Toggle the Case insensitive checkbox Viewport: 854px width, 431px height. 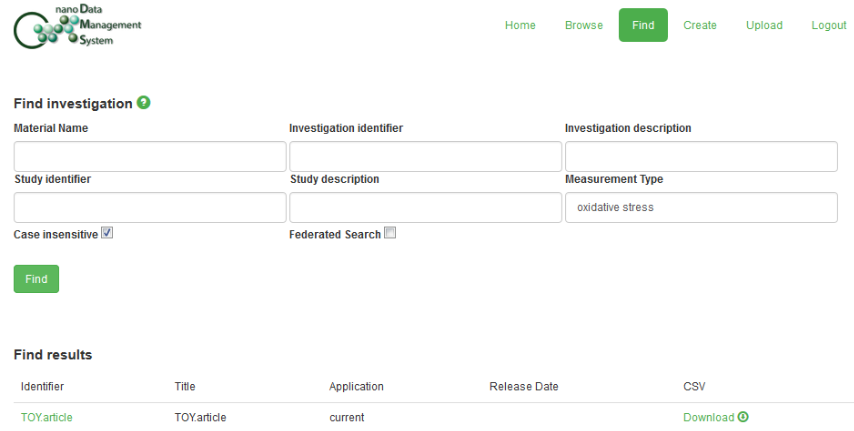pos(108,233)
